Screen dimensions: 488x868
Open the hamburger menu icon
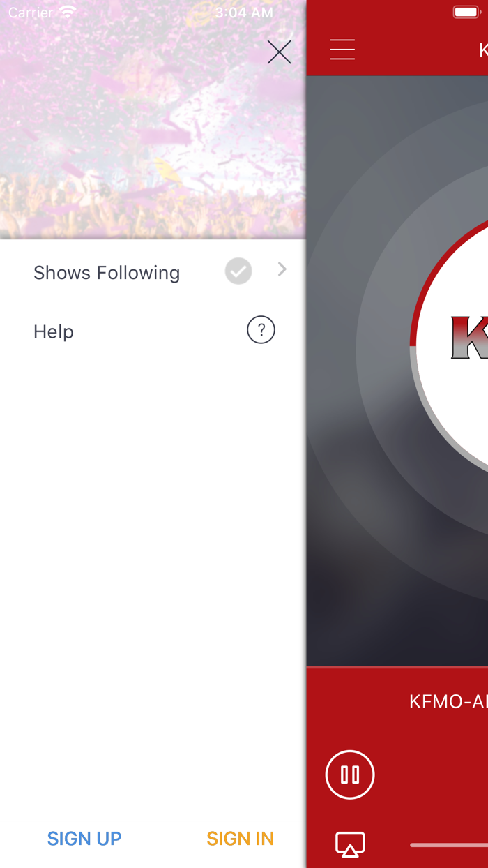pos(342,50)
